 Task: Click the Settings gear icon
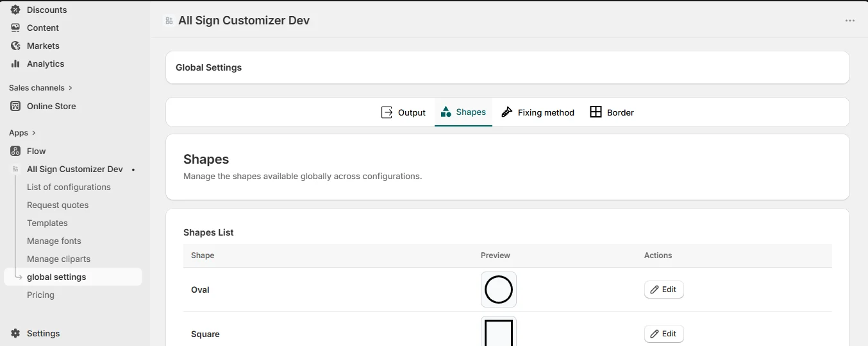(15, 333)
